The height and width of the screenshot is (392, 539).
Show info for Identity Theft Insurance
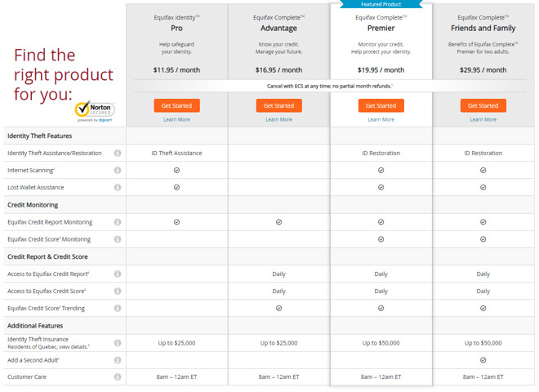click(118, 343)
